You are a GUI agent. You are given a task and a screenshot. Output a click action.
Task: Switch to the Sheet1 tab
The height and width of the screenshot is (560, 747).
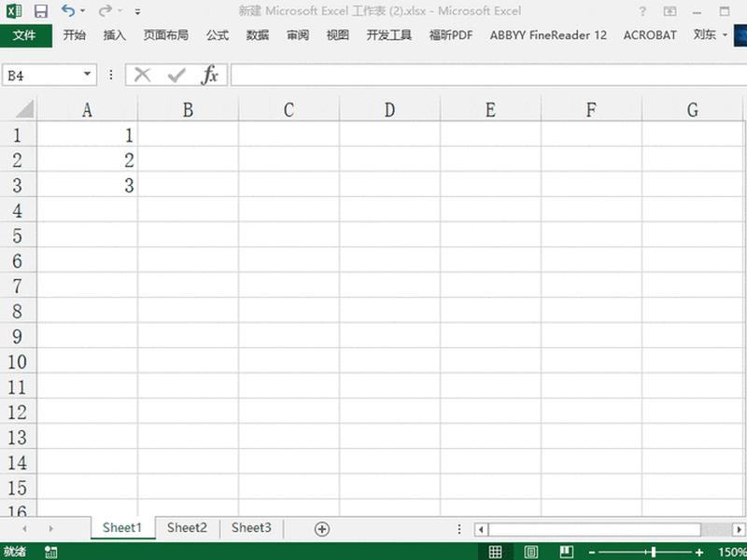click(122, 527)
